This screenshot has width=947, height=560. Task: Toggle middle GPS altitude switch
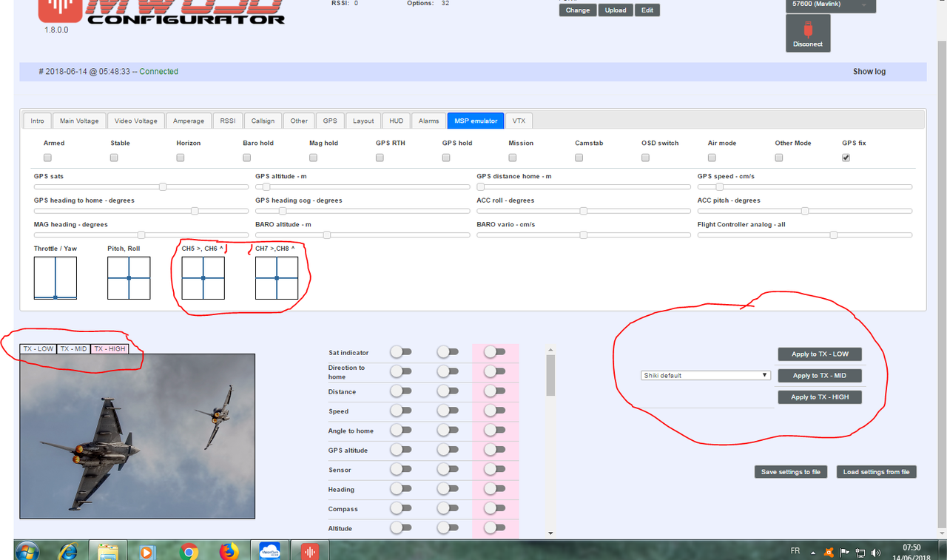click(448, 450)
